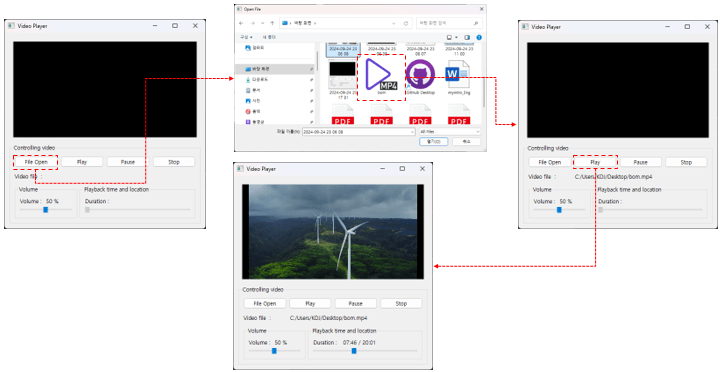The height and width of the screenshot is (372, 721).
Task: Toggle the preview pane icon in dialog toolbar
Action: (x=467, y=37)
